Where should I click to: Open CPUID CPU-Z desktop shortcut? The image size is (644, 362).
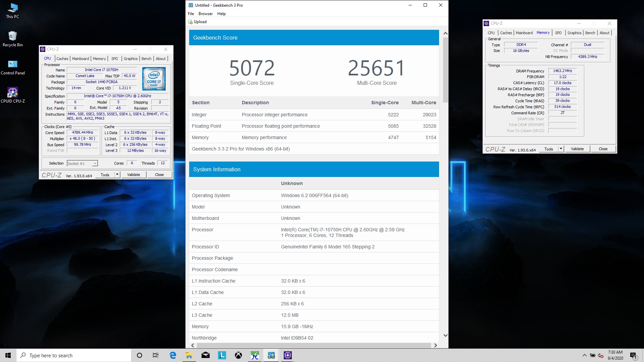coord(12,95)
